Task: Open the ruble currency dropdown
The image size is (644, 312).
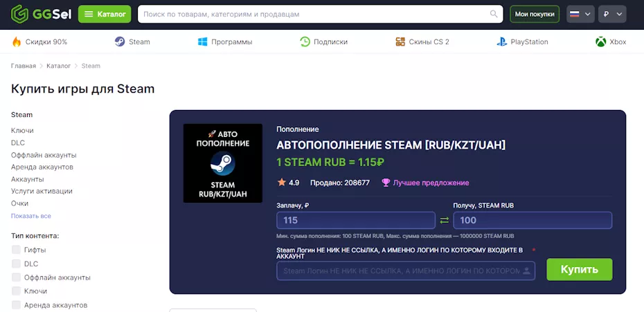Action: pos(612,14)
